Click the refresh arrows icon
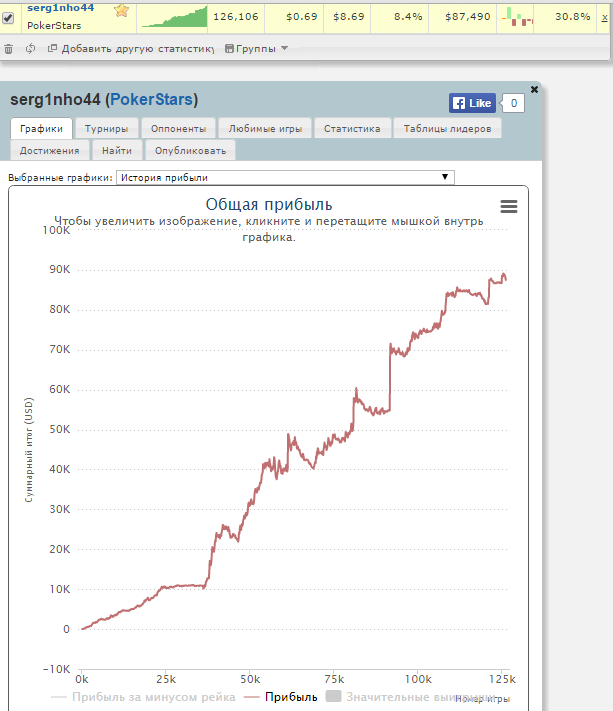 [x=30, y=49]
